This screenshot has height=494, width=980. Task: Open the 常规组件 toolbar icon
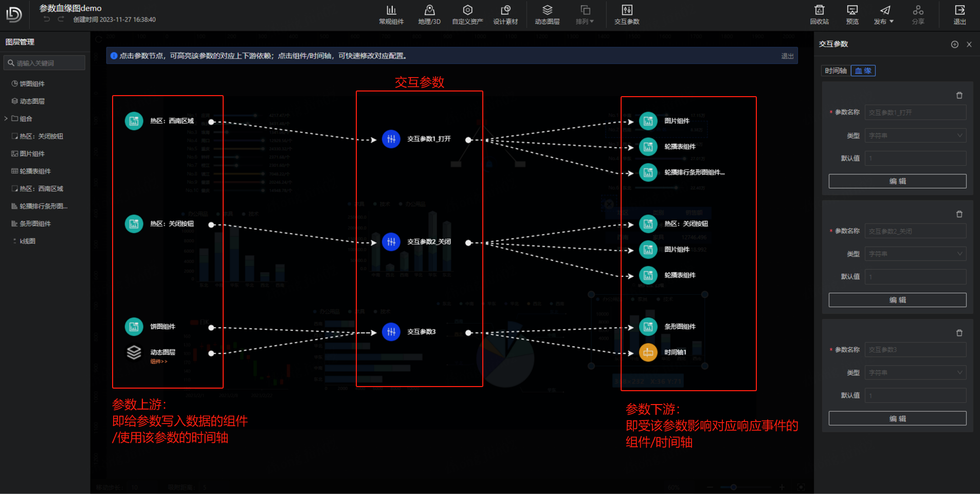tap(391, 14)
